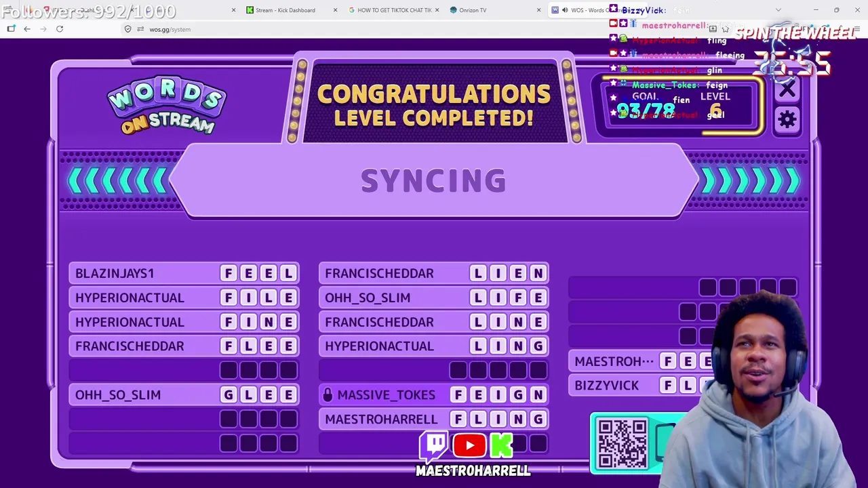The image size is (868, 488).
Task: Close the Onrizon TV tab
Action: [538, 10]
